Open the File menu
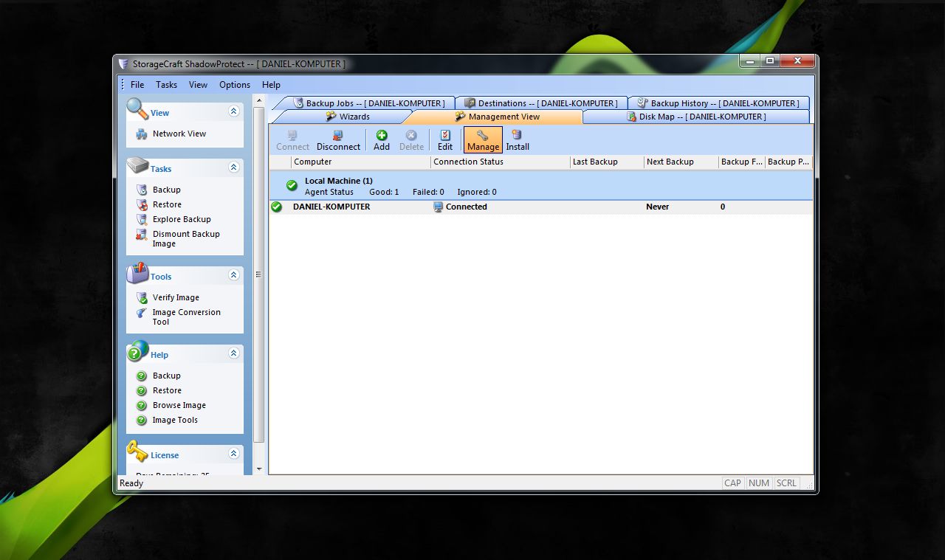 (x=137, y=85)
